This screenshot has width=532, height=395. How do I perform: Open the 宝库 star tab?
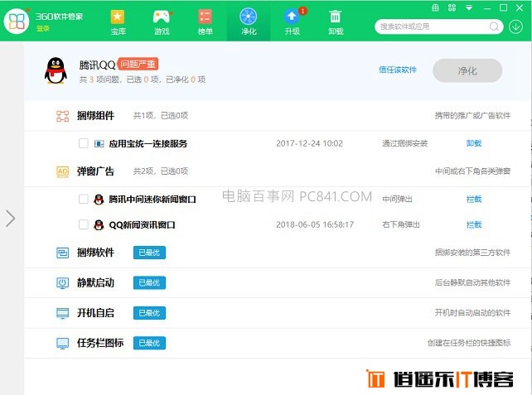coord(118,22)
